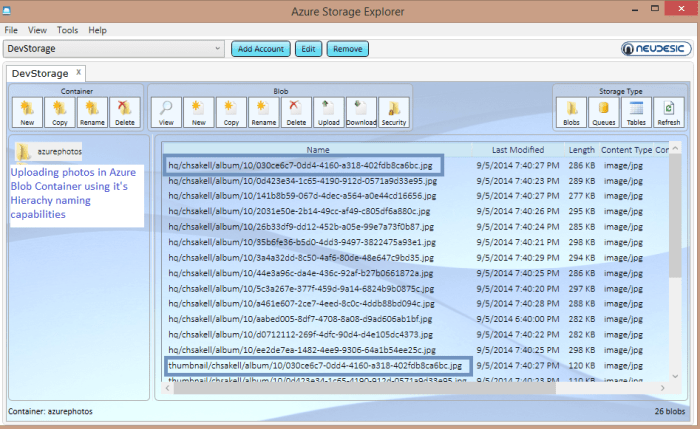
Task: Select blob hq/chsakell/album/10/ee2de7ea-1482-4ee9-9306-64a1b54ee25c.jpg
Action: coord(302,350)
